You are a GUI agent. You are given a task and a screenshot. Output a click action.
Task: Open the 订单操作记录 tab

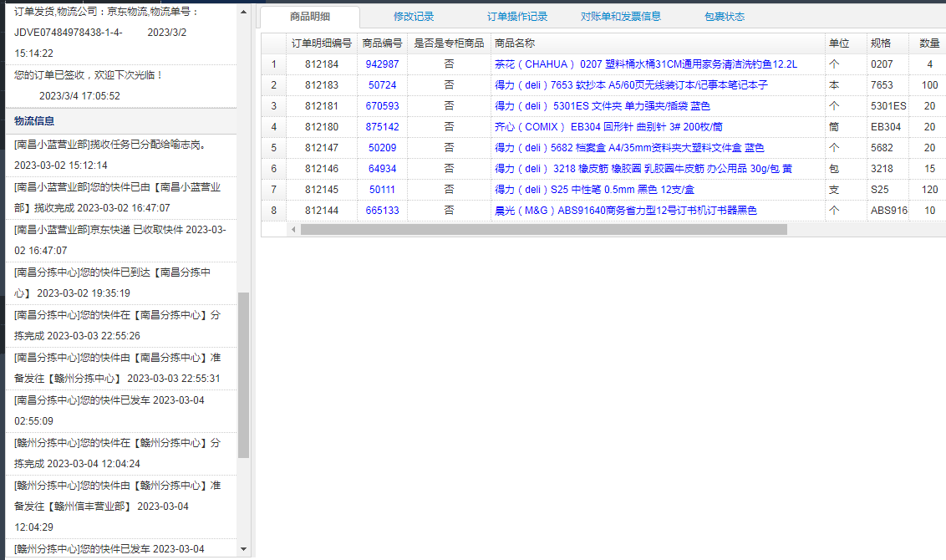click(x=517, y=17)
